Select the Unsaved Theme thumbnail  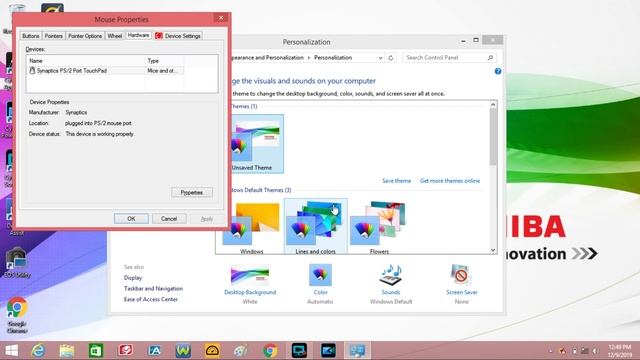tap(257, 144)
